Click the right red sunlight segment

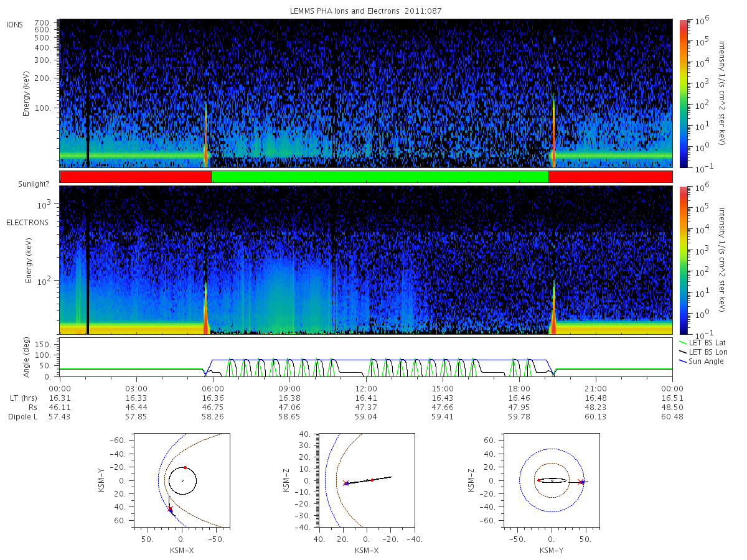pyautogui.click(x=610, y=177)
